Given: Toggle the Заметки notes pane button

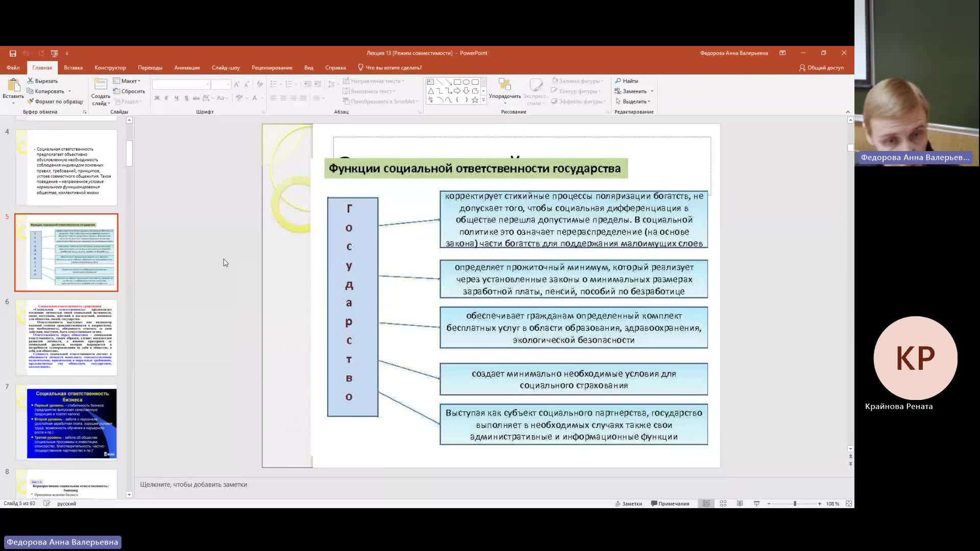Looking at the screenshot, I should point(629,504).
